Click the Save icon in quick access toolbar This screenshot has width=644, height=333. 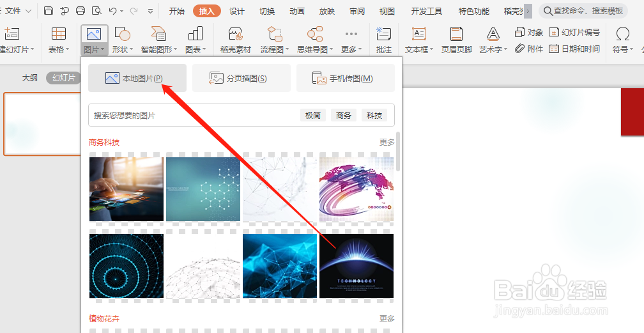[49, 11]
